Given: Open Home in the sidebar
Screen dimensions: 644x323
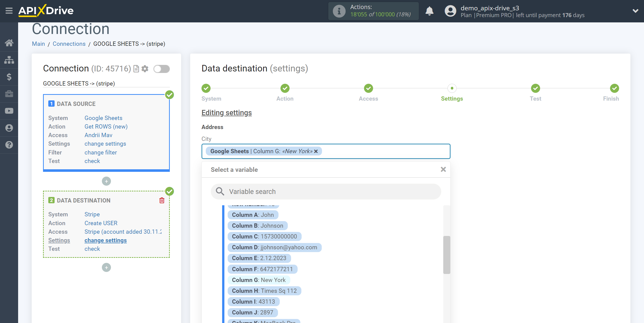Looking at the screenshot, I should point(9,43).
